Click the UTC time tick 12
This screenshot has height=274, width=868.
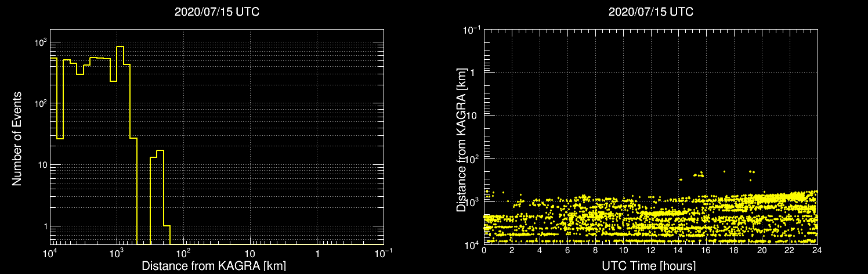(x=650, y=250)
